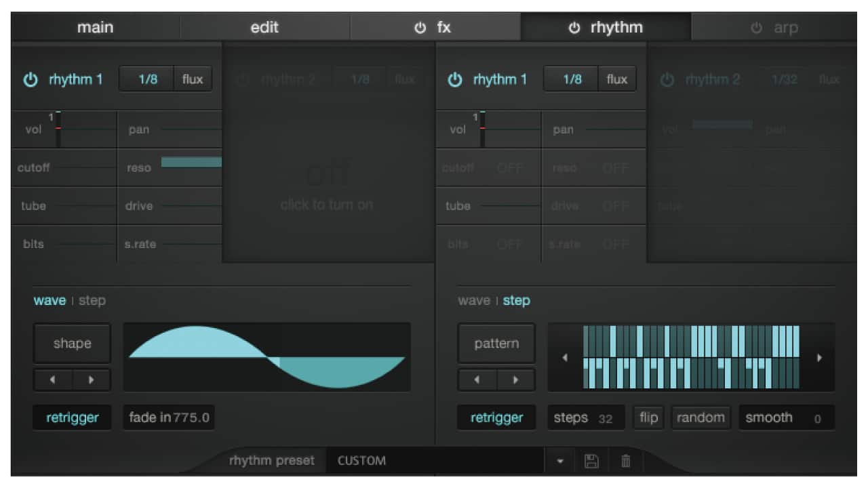Enable the greyed-out rhythm 2 panel
Screen dimensions: 868x488
(328, 183)
